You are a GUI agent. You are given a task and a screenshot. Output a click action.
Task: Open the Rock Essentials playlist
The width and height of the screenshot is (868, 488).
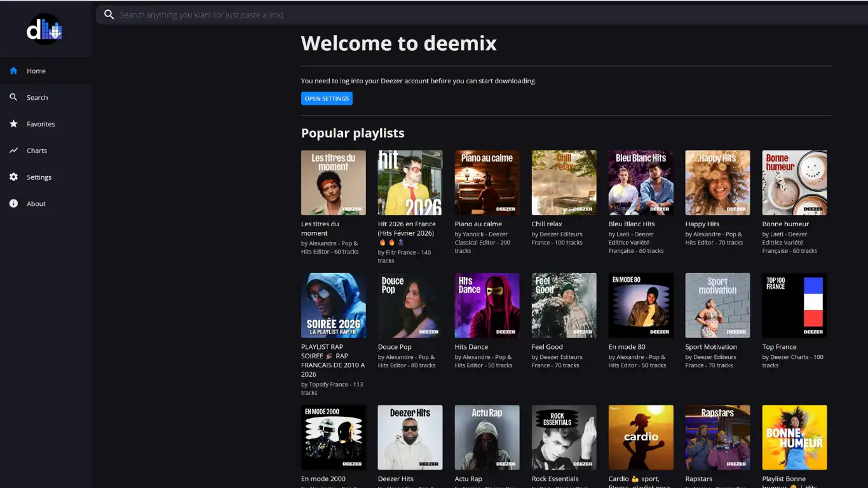pyautogui.click(x=564, y=437)
